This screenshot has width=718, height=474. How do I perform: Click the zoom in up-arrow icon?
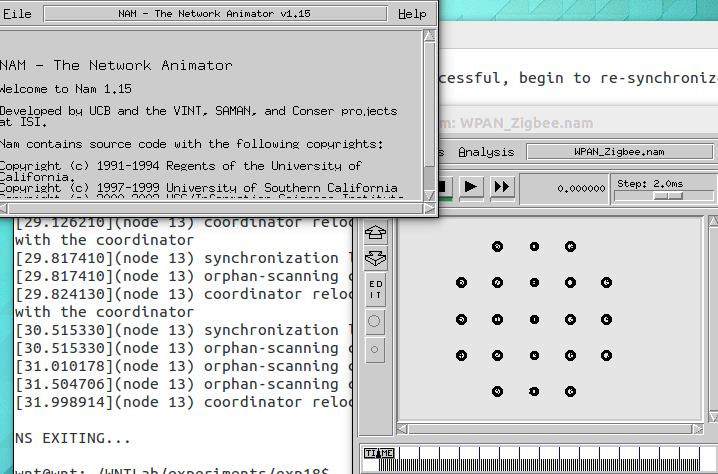[375, 233]
